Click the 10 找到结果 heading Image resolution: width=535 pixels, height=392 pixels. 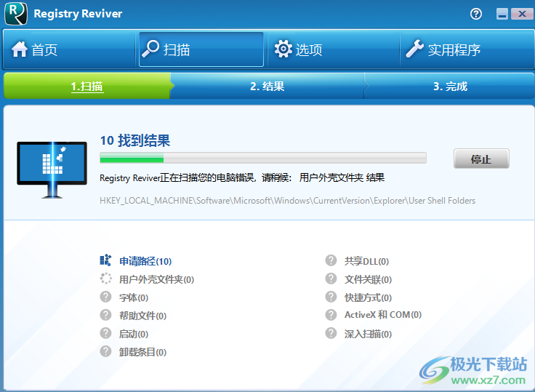tap(135, 140)
